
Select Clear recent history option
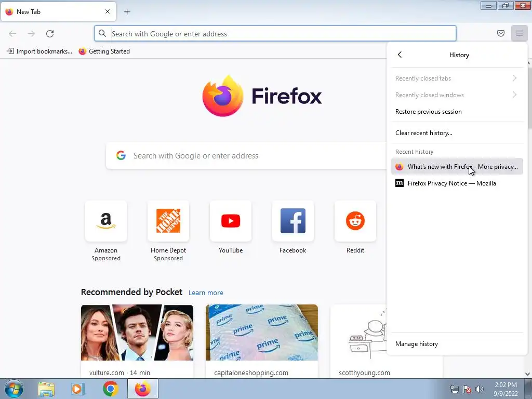(457, 133)
